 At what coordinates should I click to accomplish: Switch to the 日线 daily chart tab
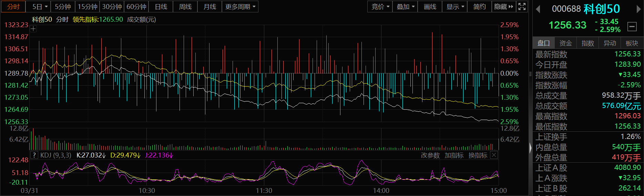point(161,7)
